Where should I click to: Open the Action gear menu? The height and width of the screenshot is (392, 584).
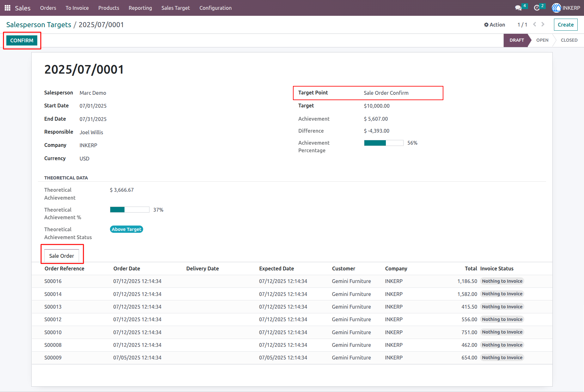[x=495, y=25]
